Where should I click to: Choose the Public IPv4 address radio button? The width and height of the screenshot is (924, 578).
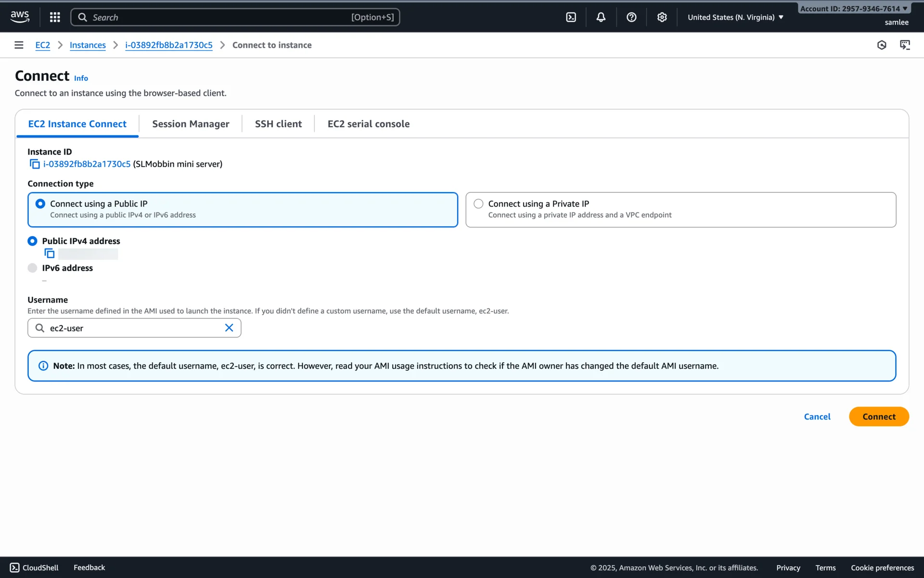(32, 241)
